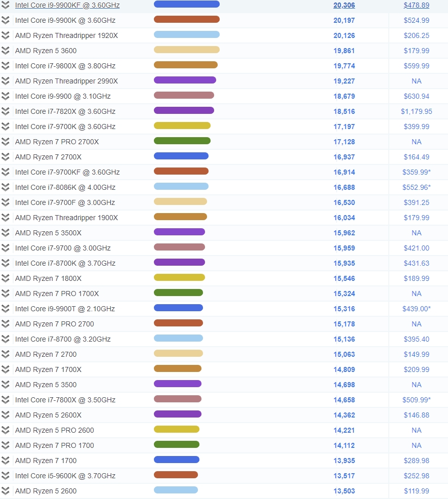This screenshot has width=448, height=499.
Task: Open the Intel Core i9-9900KF @ 3.60GHz link
Action: pos(67,5)
